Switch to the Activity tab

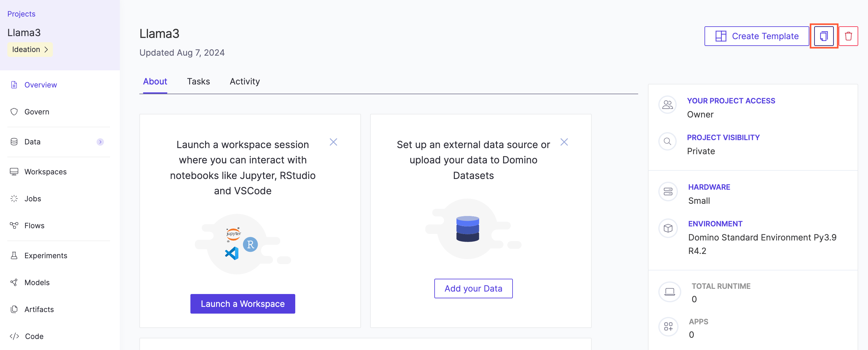pyautogui.click(x=245, y=82)
